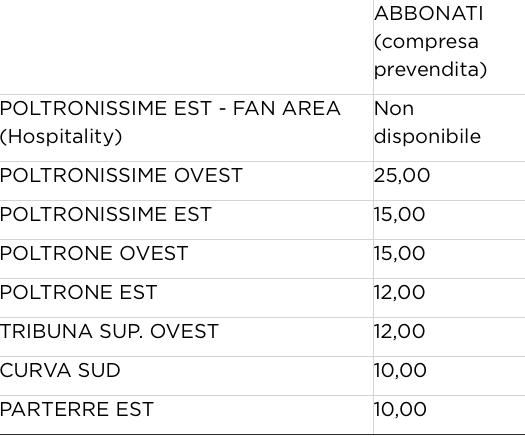Select the POLTRONE OVEST row label
Screen dimensions: 525x437
pos(94,253)
